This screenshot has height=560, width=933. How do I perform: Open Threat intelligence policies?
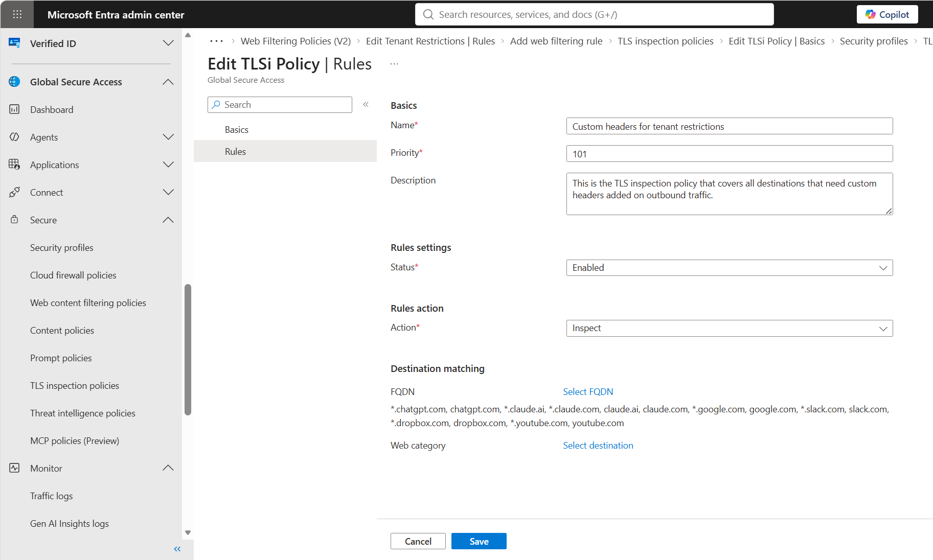coord(83,413)
